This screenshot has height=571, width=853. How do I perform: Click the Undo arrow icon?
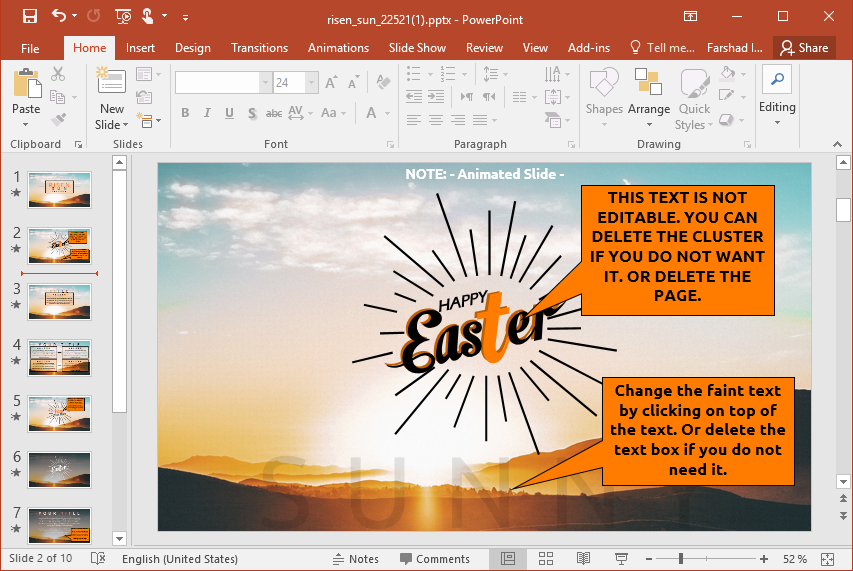pyautogui.click(x=59, y=16)
